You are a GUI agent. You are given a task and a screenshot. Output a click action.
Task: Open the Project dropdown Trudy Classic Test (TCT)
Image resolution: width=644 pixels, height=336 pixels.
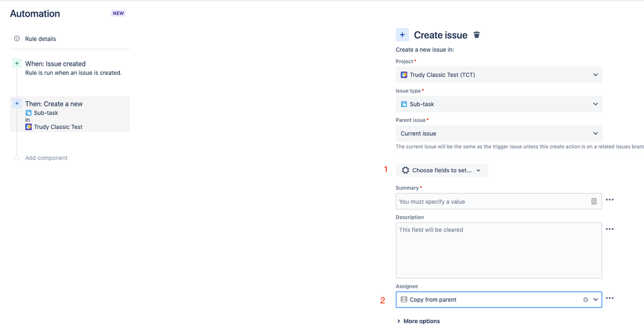[498, 75]
